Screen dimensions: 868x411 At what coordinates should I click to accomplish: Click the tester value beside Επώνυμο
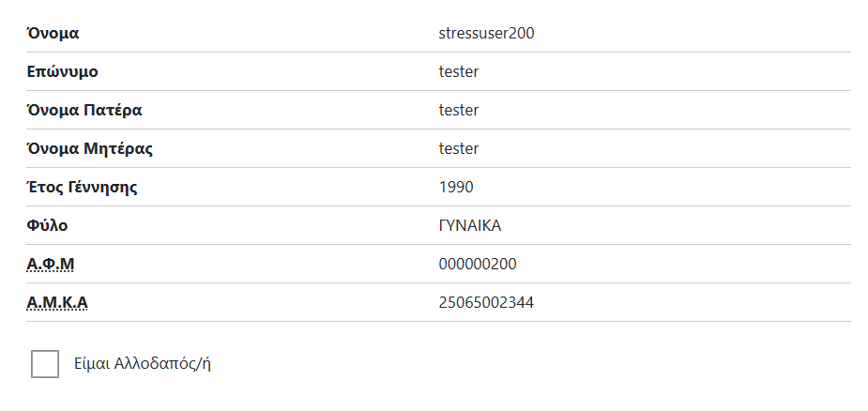[x=459, y=71]
